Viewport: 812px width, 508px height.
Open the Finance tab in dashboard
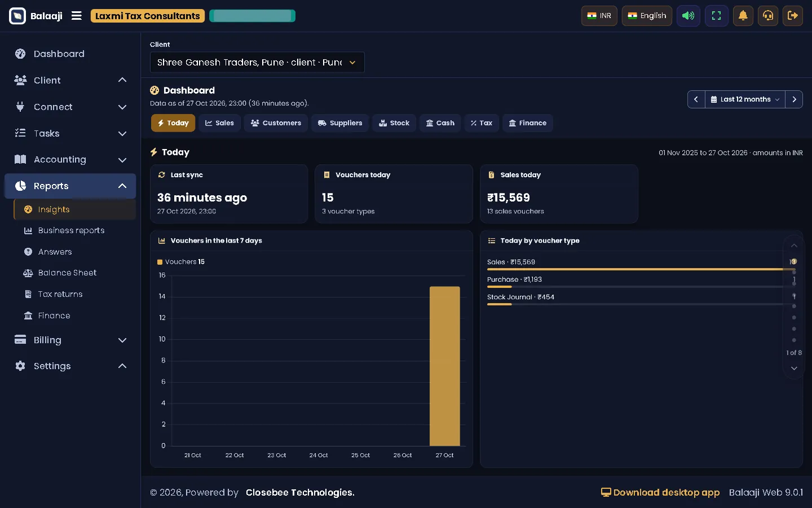pos(528,123)
